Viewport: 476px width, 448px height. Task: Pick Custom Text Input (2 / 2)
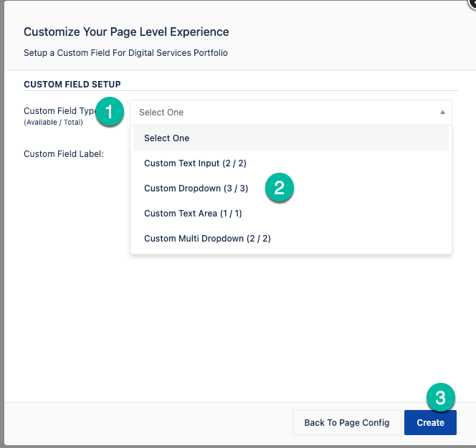(x=291, y=163)
